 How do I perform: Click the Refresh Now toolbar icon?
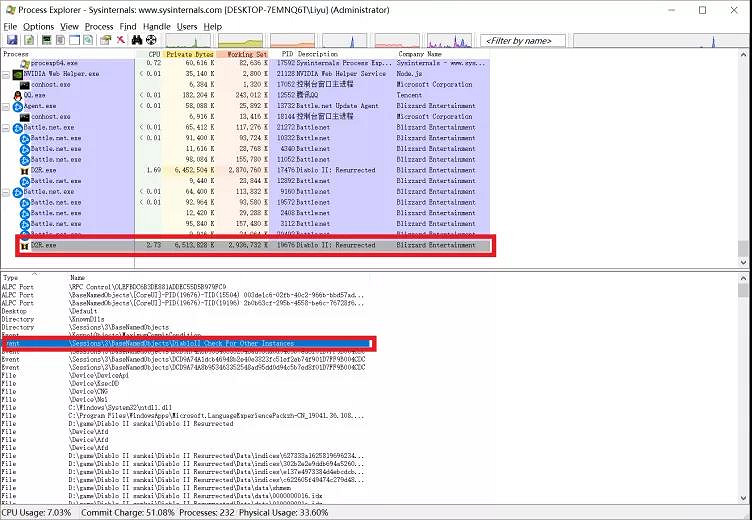click(x=28, y=40)
